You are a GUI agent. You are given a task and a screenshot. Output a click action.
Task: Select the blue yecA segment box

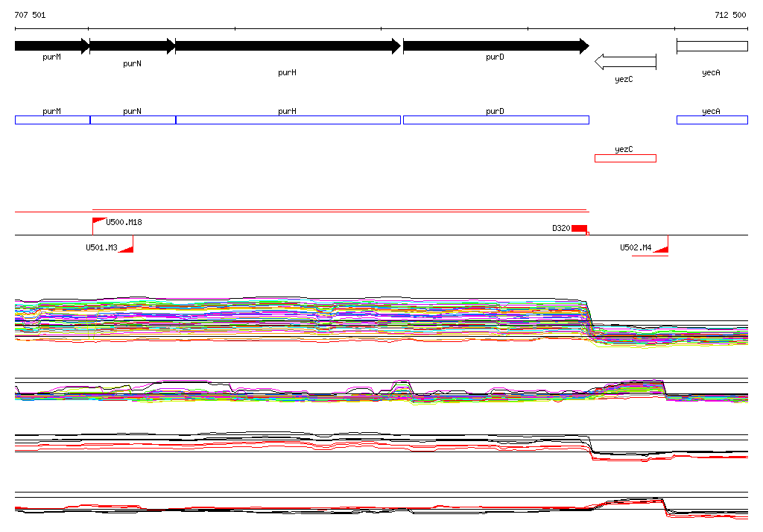pos(712,120)
